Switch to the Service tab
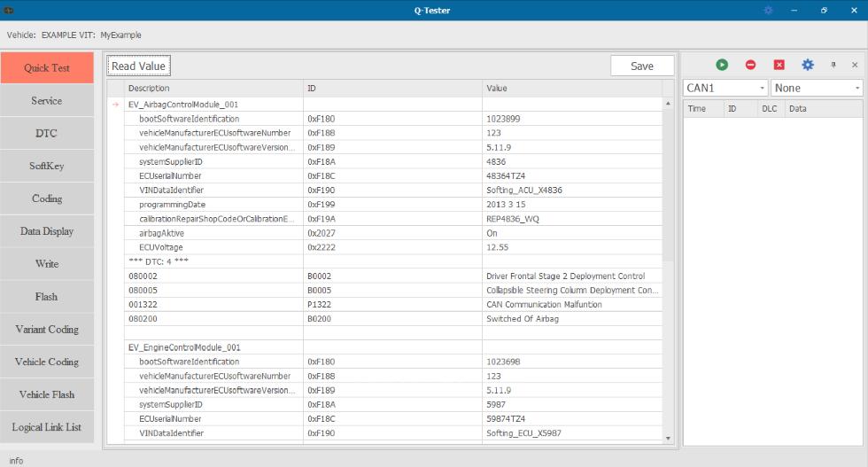Viewport: 868px width, 467px height. pos(47,101)
